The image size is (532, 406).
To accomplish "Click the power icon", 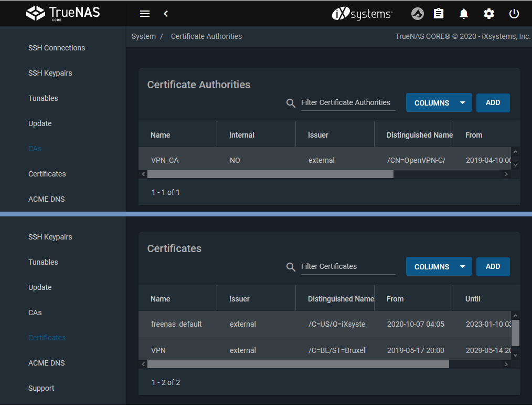I will tap(514, 14).
